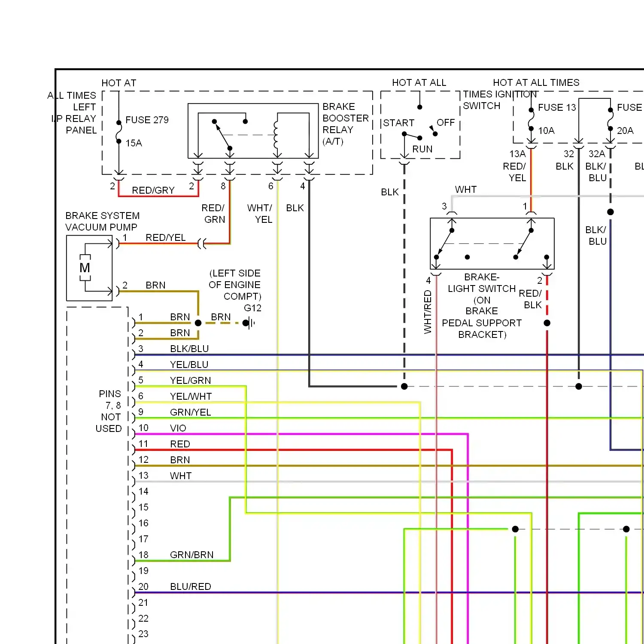Screen dimensions: 644x644
Task: Click the OFF position on ignition switch
Action: tap(446, 122)
